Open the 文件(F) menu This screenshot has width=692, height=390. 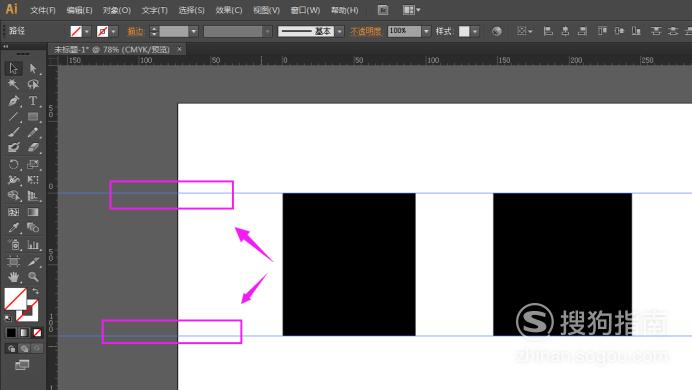point(42,10)
